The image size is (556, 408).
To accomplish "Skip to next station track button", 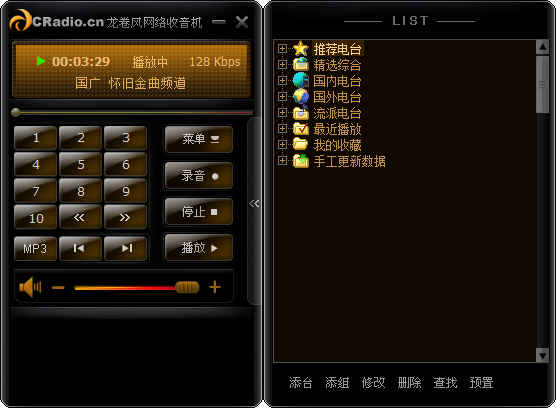I will [x=125, y=248].
